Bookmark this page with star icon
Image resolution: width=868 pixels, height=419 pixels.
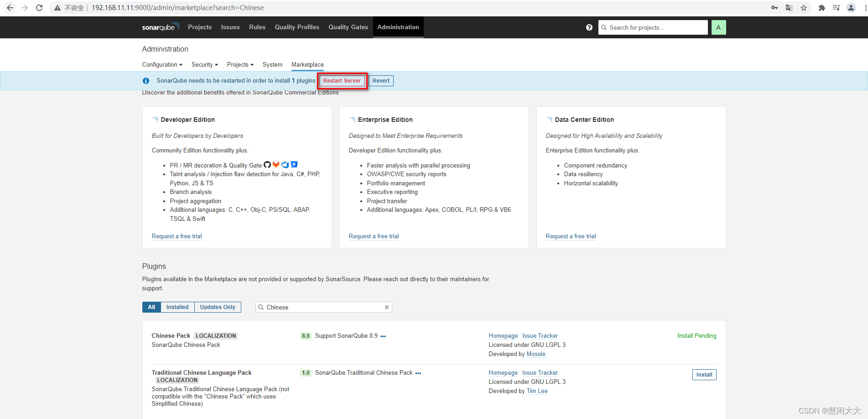point(804,8)
